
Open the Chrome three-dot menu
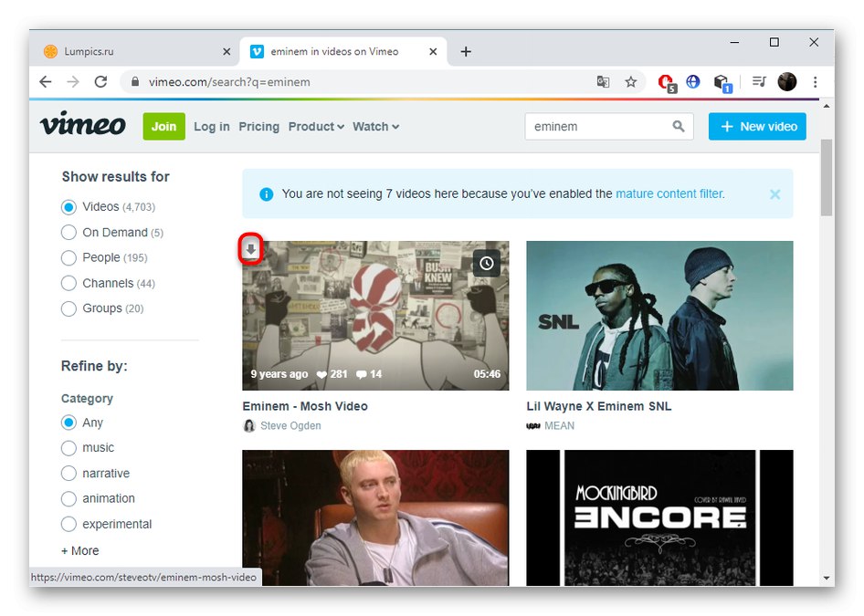point(815,82)
